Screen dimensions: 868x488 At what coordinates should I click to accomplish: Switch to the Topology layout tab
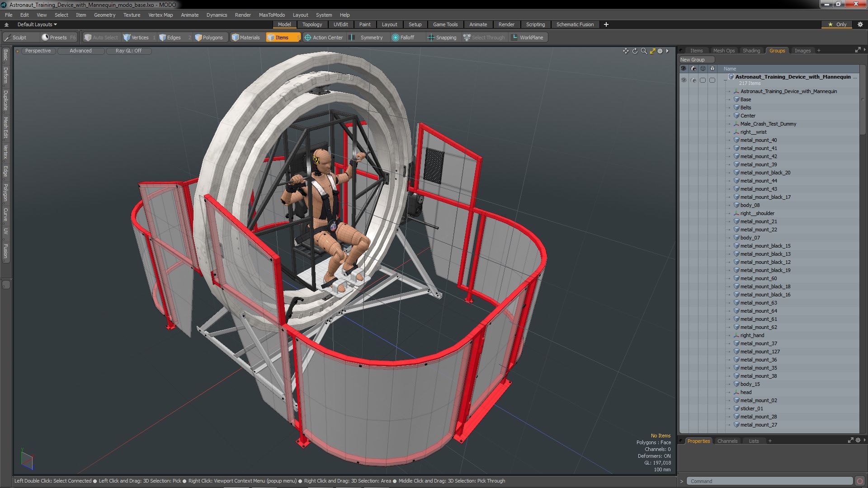(x=312, y=24)
